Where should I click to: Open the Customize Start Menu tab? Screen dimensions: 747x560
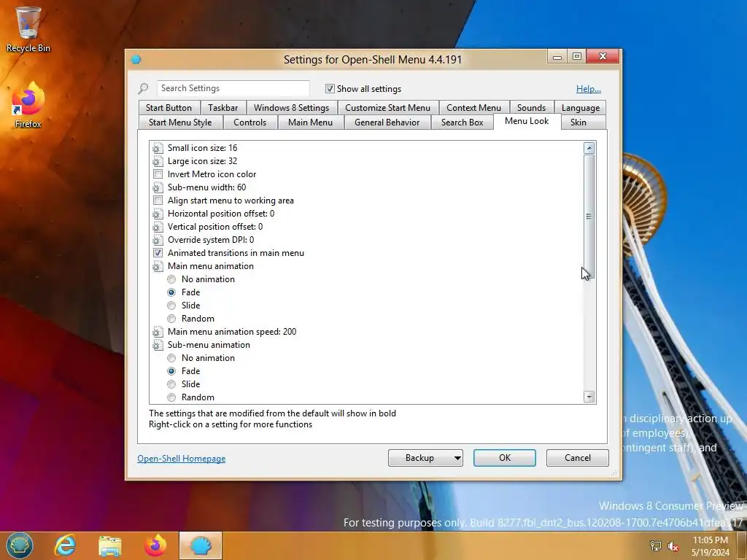coord(388,108)
